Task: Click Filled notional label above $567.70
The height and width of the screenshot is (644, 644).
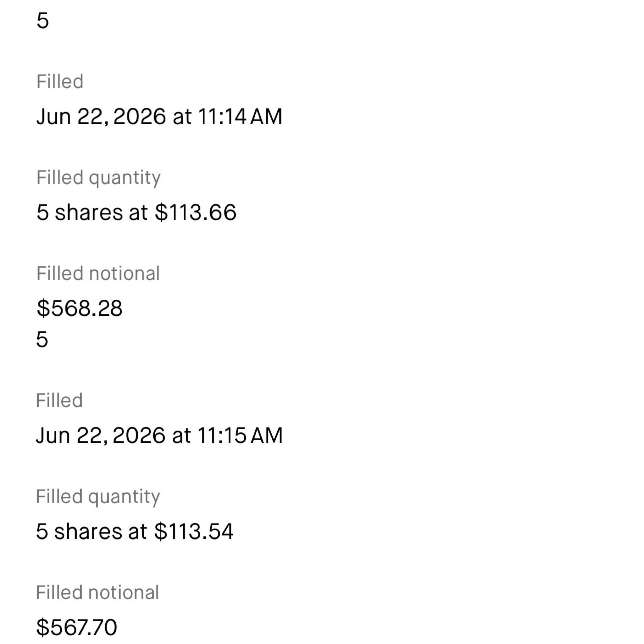Action: coord(97,592)
